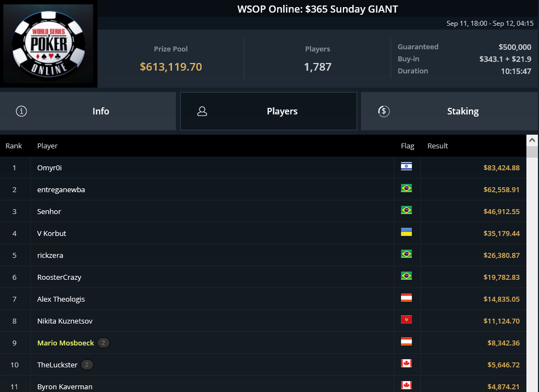Click Austria flag beside Alex Theologis
The width and height of the screenshot is (539, 392).
point(406,298)
